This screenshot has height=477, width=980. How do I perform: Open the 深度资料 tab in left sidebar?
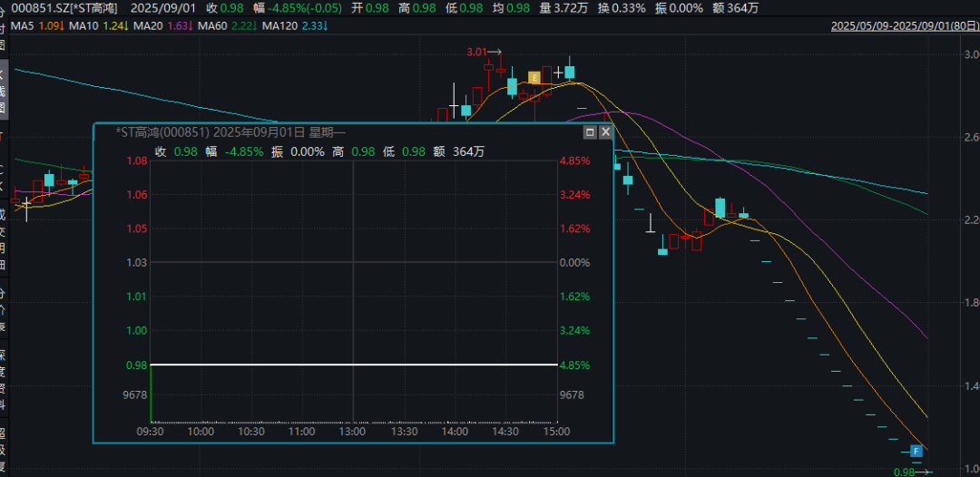tap(3, 372)
